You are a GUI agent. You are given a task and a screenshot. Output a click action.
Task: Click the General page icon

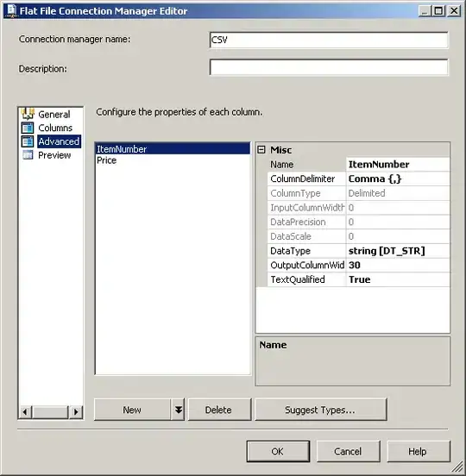28,114
